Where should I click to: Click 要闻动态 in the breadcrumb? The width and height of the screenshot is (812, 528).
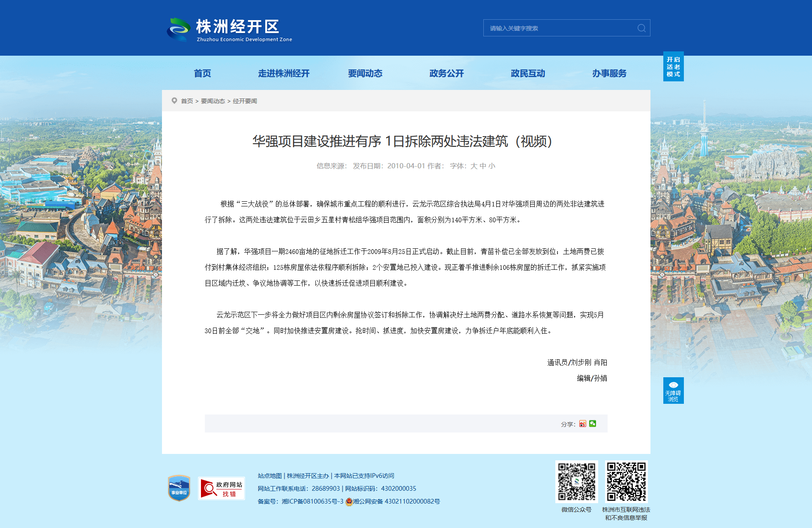[213, 101]
